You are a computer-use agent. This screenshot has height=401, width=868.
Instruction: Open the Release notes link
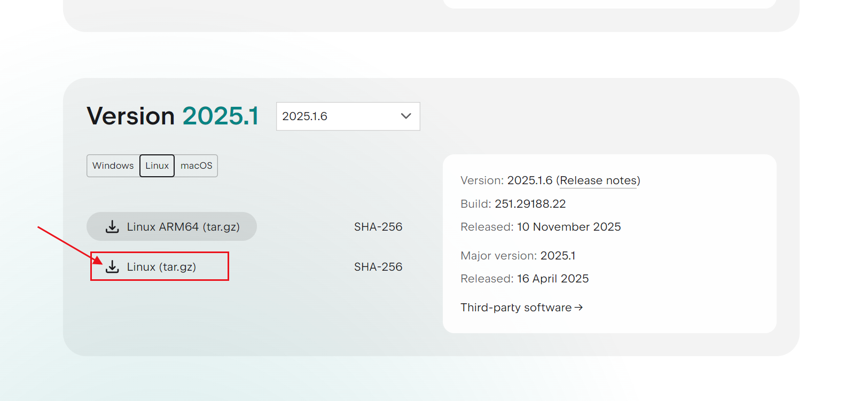click(x=598, y=180)
